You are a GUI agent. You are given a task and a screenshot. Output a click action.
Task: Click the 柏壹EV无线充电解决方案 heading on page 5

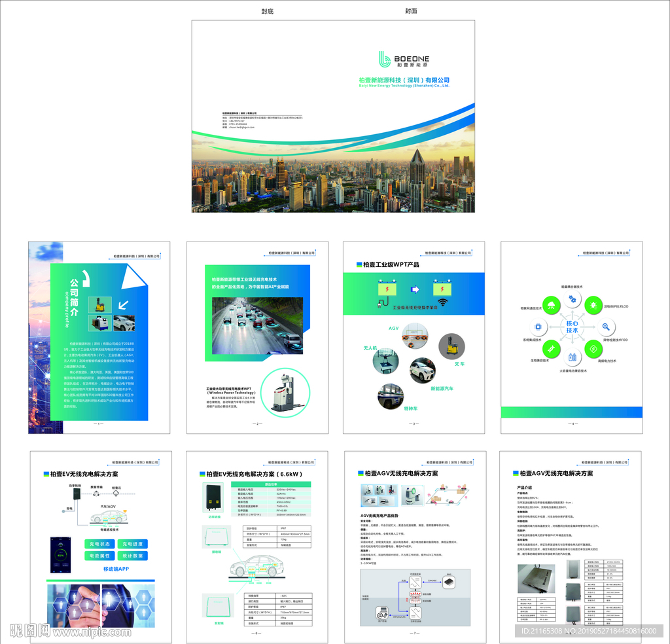[x=84, y=474]
